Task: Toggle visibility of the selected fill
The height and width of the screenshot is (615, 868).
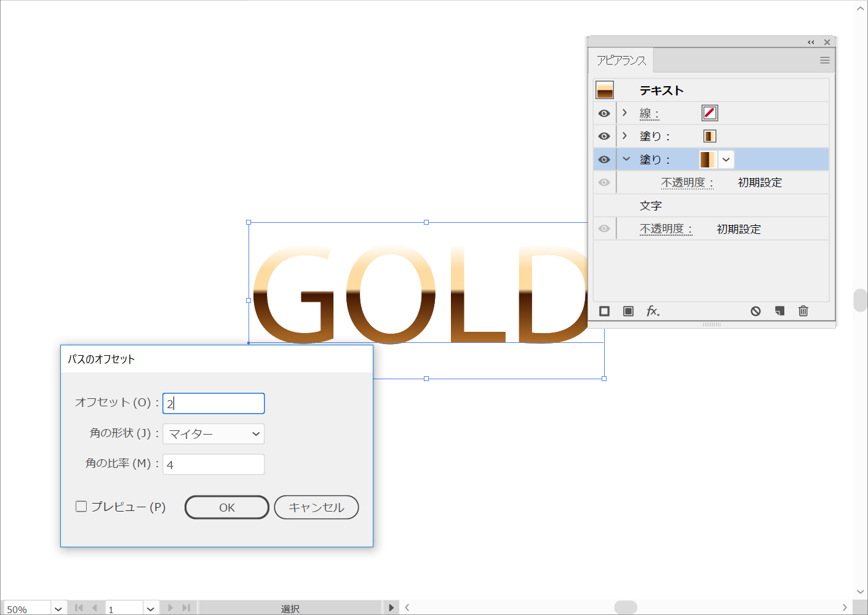Action: (604, 159)
